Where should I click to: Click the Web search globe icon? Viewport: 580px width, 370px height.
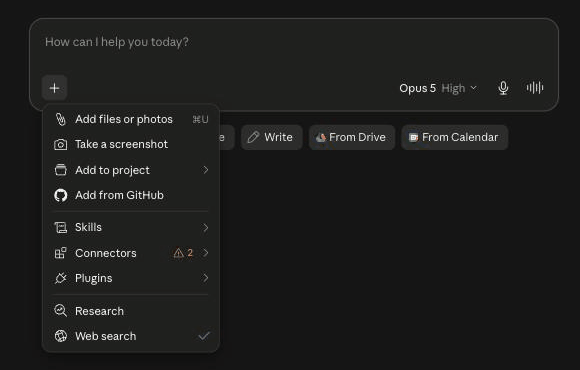(61, 336)
